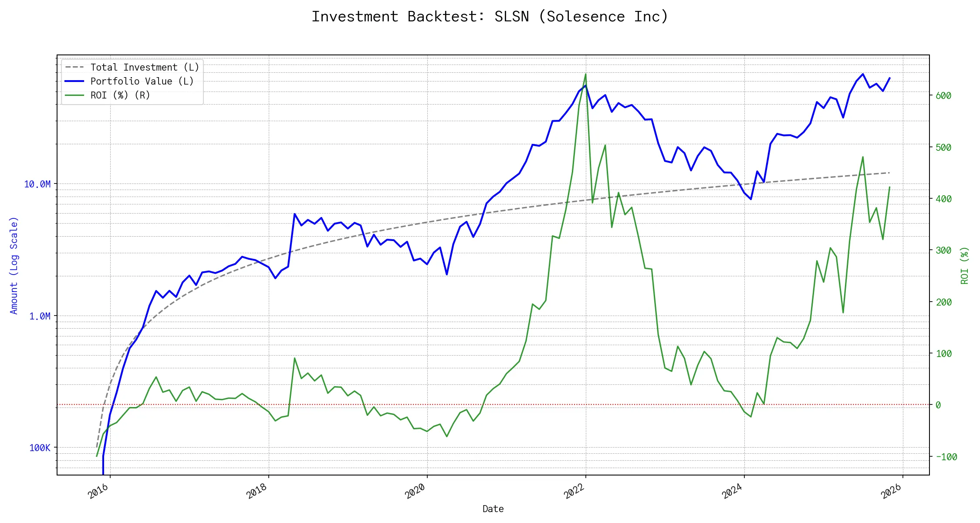Image resolution: width=980 pixels, height=523 pixels.
Task: Click the 2022 tick on date axis
Action: pos(574,491)
